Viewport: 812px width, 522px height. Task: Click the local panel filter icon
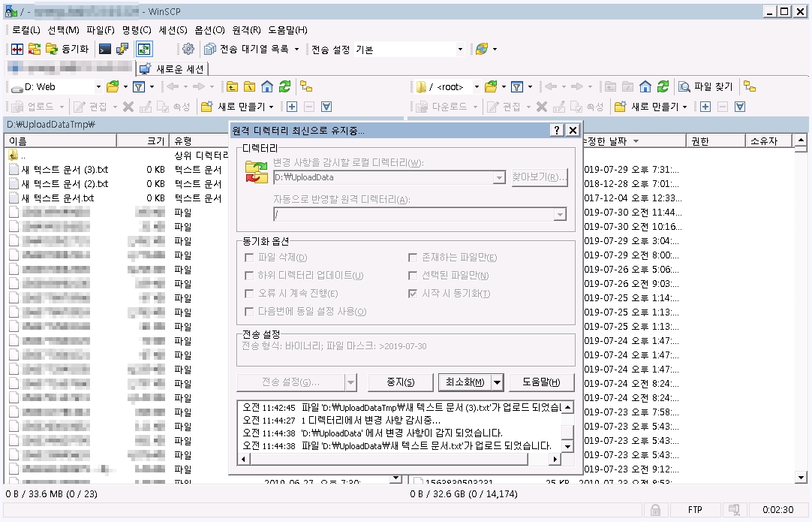139,86
